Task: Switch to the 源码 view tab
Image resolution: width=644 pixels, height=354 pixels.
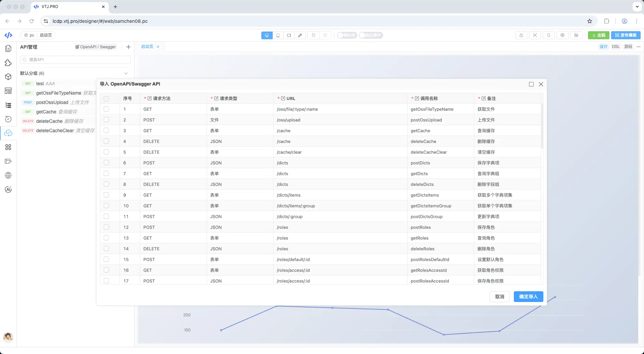Action: [x=628, y=47]
